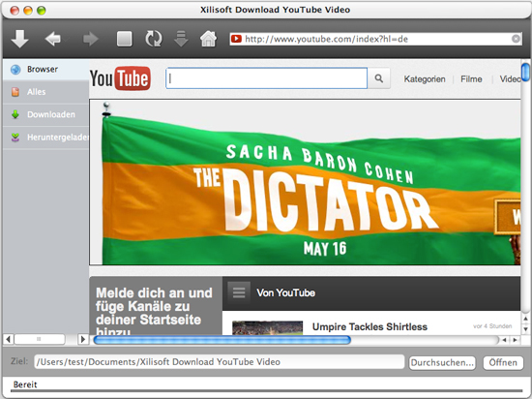This screenshot has height=399, width=532.
Task: Click the blue horizontal page scrollbar thumb
Action: [222, 340]
